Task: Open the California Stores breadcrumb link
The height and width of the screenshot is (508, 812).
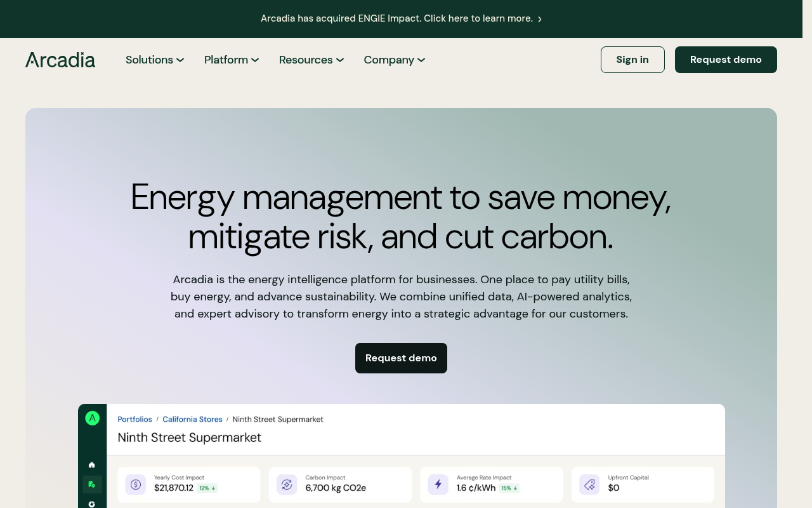Action: point(192,420)
